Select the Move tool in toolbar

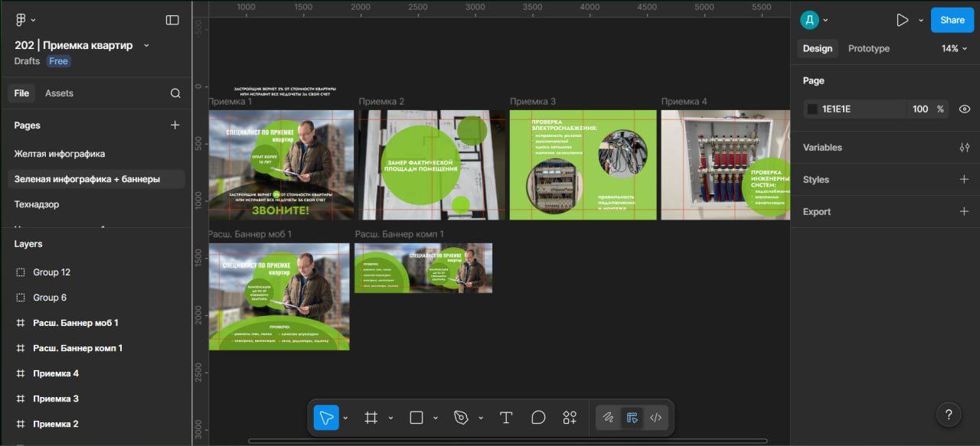pos(326,418)
